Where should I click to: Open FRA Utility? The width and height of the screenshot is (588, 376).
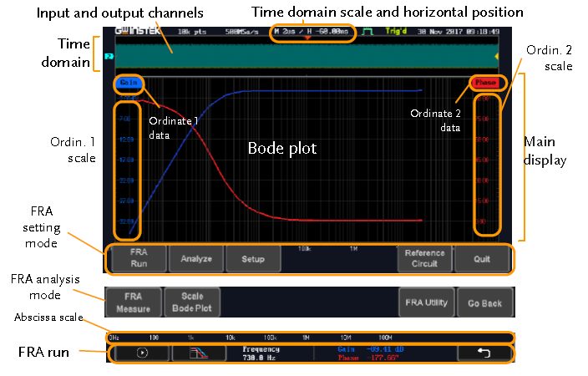coord(426,302)
